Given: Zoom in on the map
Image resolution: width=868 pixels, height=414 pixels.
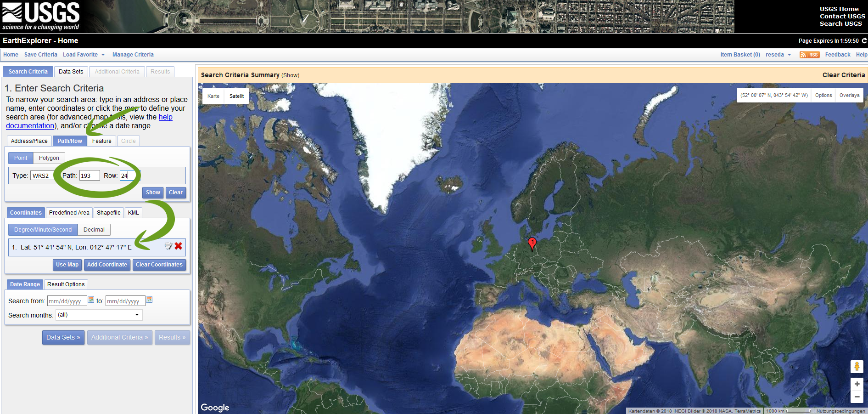Looking at the screenshot, I should click(857, 384).
